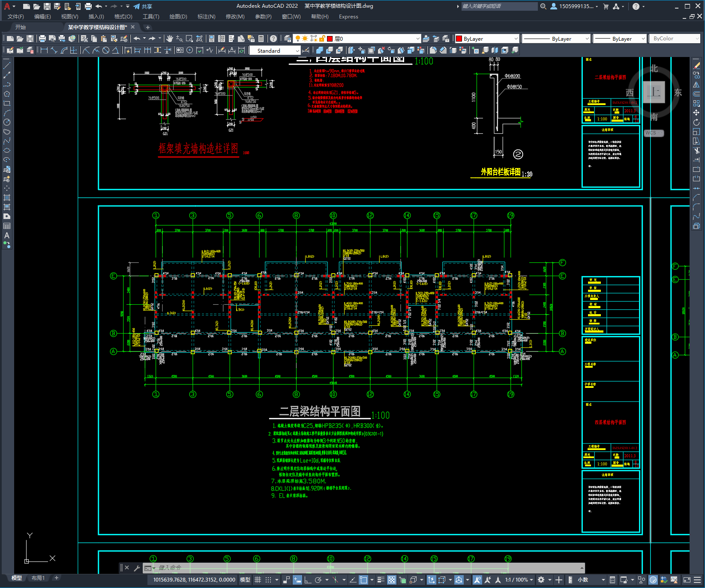Screen dimensions: 705x588
Task: Open the QuickCalc calculator icon
Action: [x=261, y=39]
